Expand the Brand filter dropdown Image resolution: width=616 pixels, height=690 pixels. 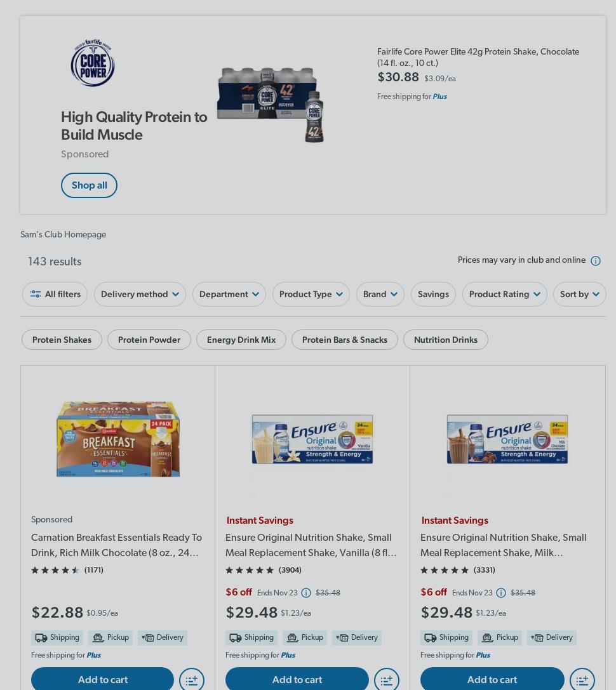380,294
